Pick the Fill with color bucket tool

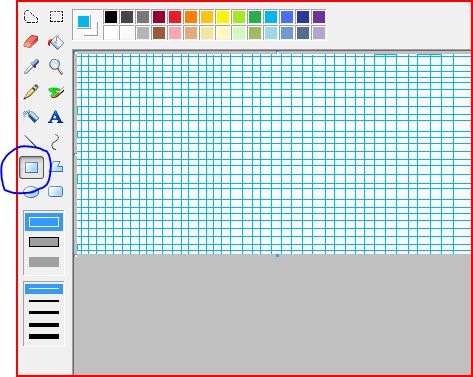[56, 42]
